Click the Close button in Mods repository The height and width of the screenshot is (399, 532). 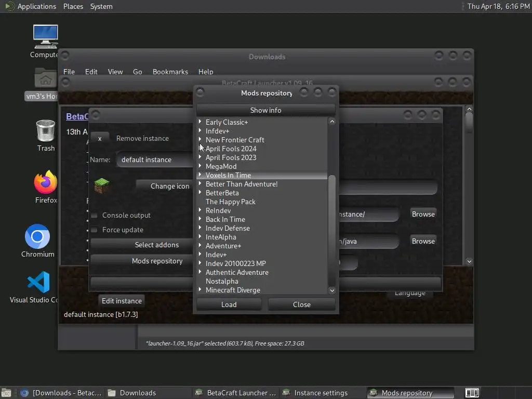click(302, 304)
